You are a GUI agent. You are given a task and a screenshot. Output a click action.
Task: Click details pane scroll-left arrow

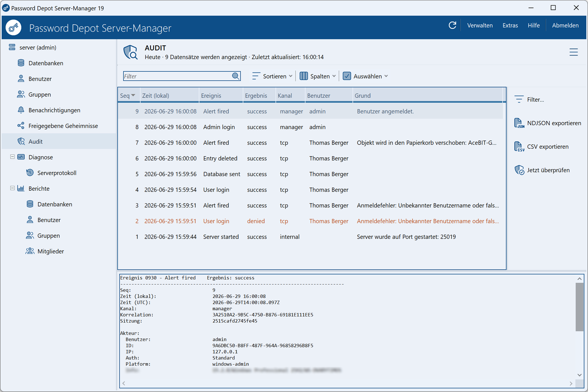coord(124,383)
